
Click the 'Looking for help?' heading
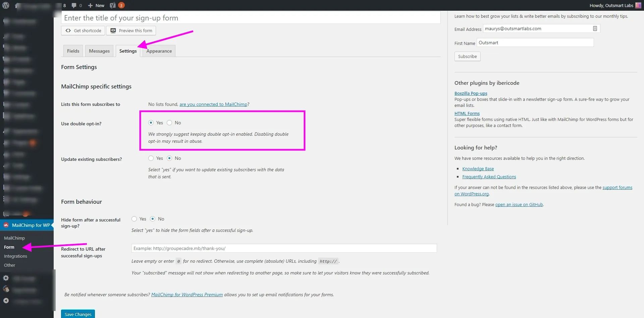pos(476,147)
